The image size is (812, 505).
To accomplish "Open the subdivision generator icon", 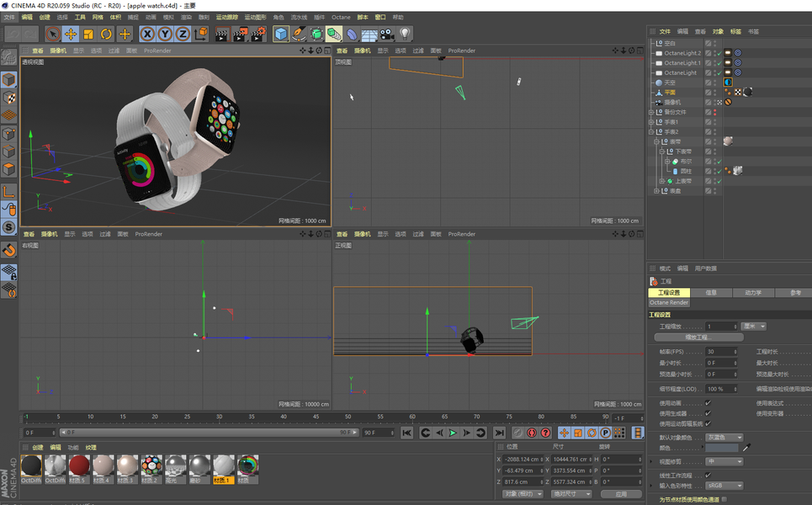I will pos(316,35).
